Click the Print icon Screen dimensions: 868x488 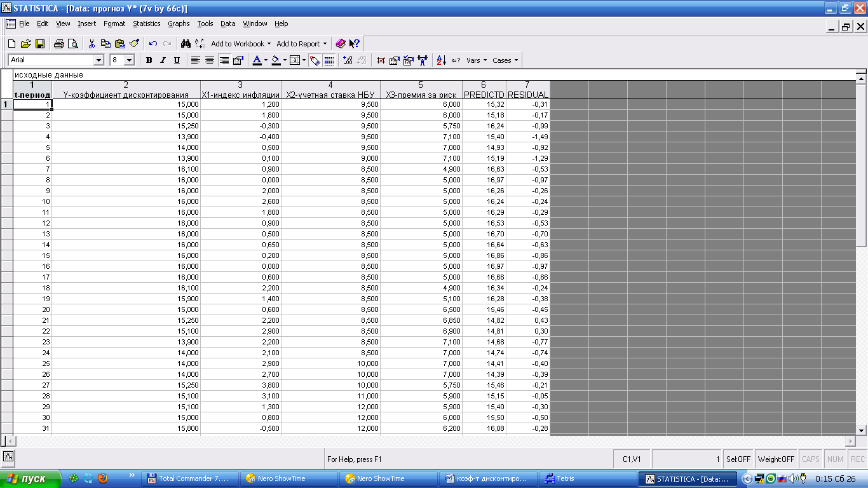click(x=58, y=44)
